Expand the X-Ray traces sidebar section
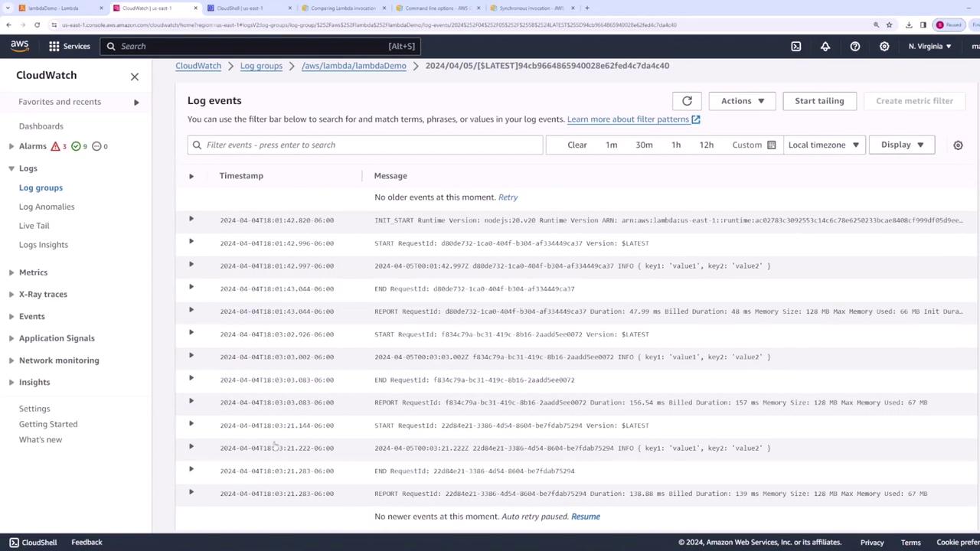This screenshot has height=551, width=980. click(11, 295)
